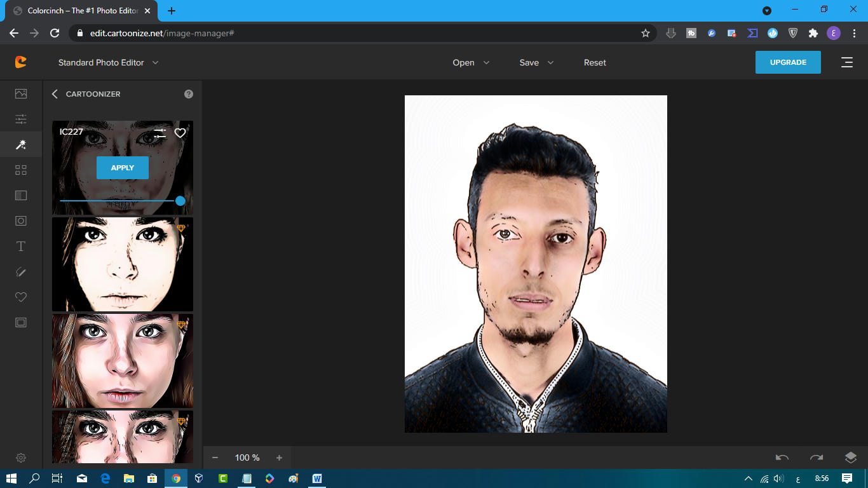Open IC227 effect settings sliders icon
Image resolution: width=868 pixels, height=488 pixels.
(x=159, y=133)
